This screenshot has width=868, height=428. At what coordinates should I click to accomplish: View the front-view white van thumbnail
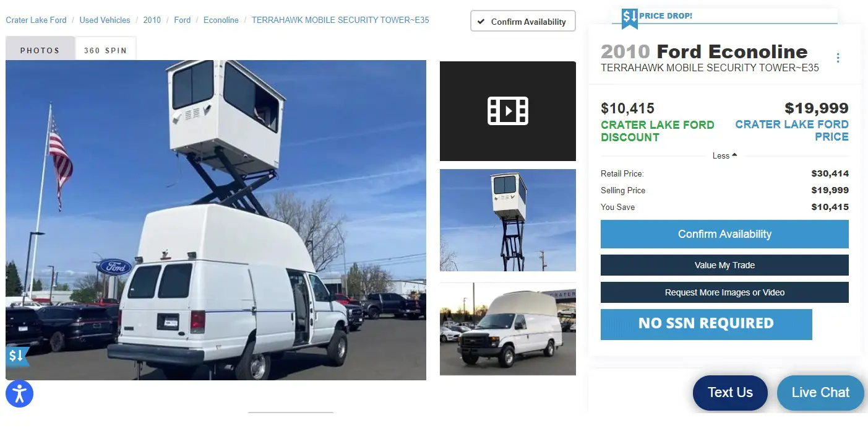point(507,329)
